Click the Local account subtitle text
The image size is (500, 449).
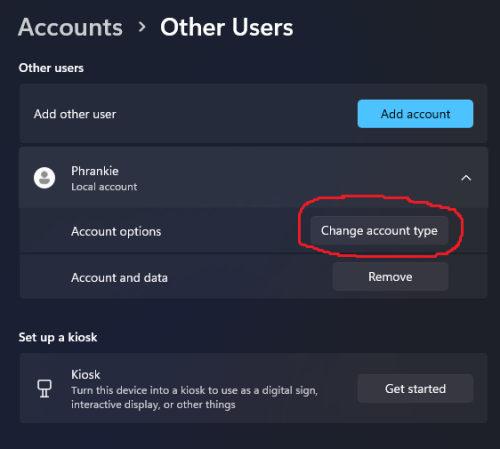click(x=104, y=187)
